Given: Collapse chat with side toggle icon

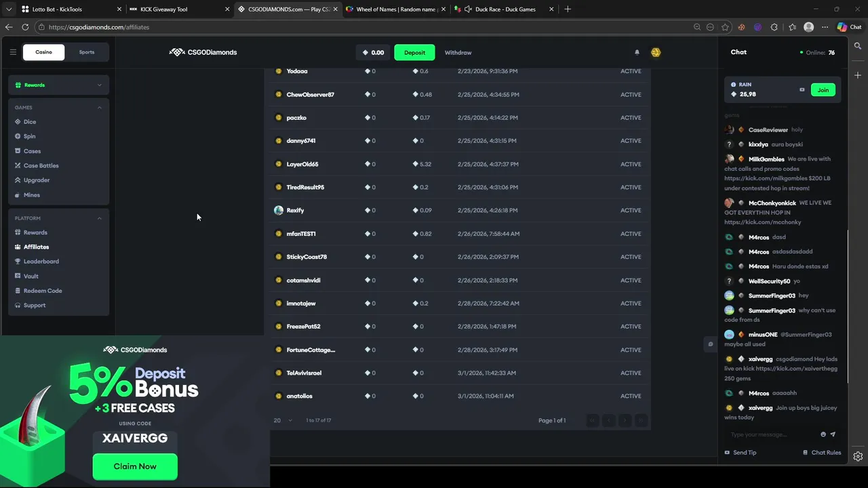Looking at the screenshot, I should pyautogui.click(x=710, y=344).
